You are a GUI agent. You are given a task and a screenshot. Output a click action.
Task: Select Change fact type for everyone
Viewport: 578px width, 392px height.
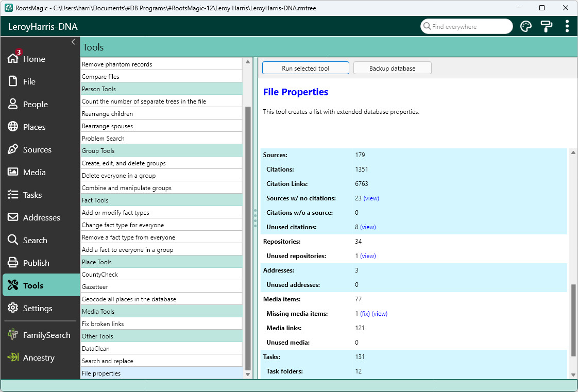click(x=161, y=225)
